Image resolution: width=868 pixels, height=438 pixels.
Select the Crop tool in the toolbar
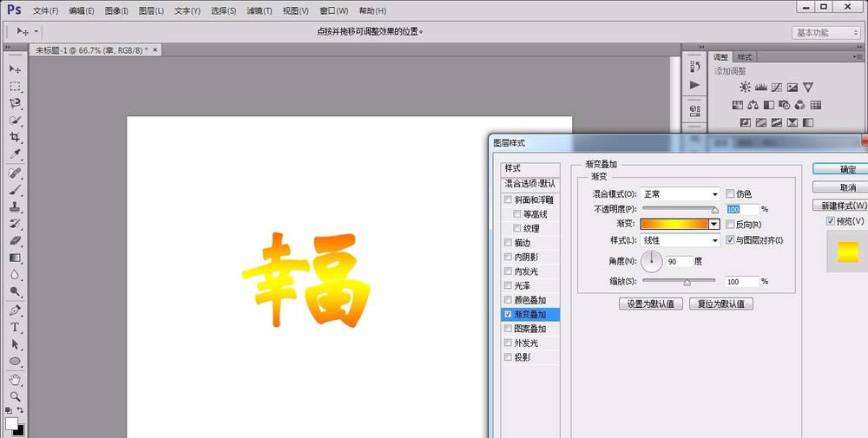click(16, 138)
